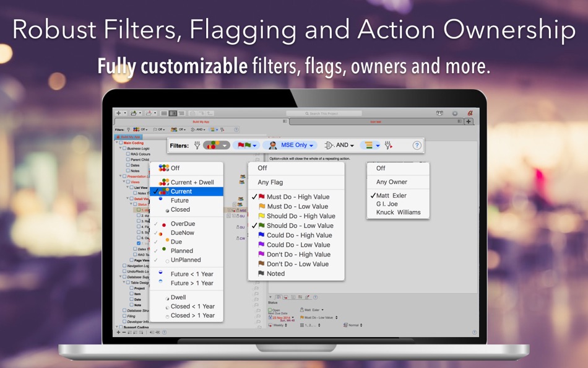Toggle the Must Do - High Value red flag
588x368 pixels.
pyautogui.click(x=296, y=197)
